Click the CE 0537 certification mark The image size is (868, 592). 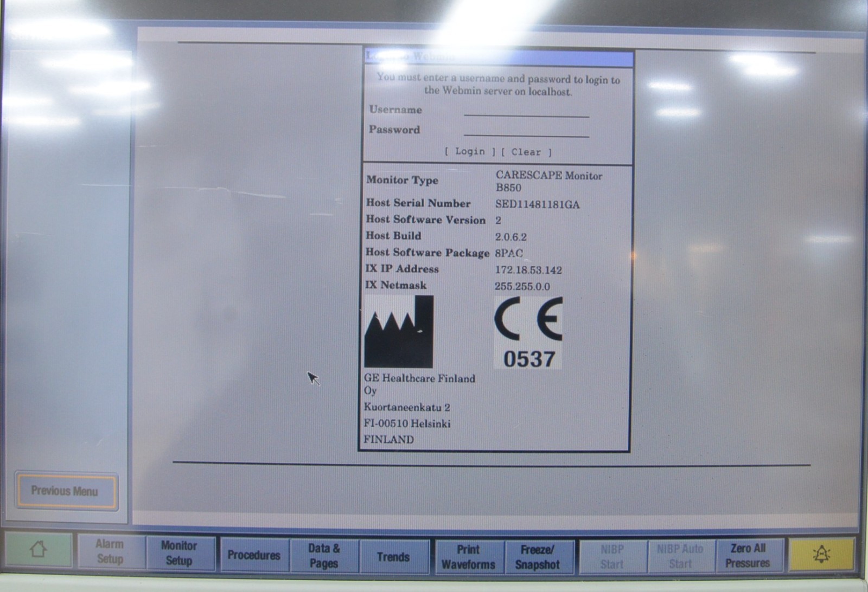tap(528, 333)
